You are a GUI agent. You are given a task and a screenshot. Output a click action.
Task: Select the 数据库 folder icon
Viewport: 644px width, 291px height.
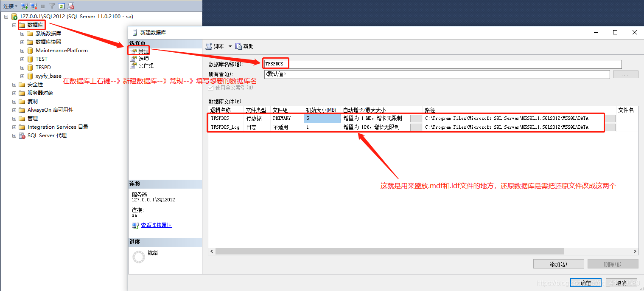click(22, 25)
